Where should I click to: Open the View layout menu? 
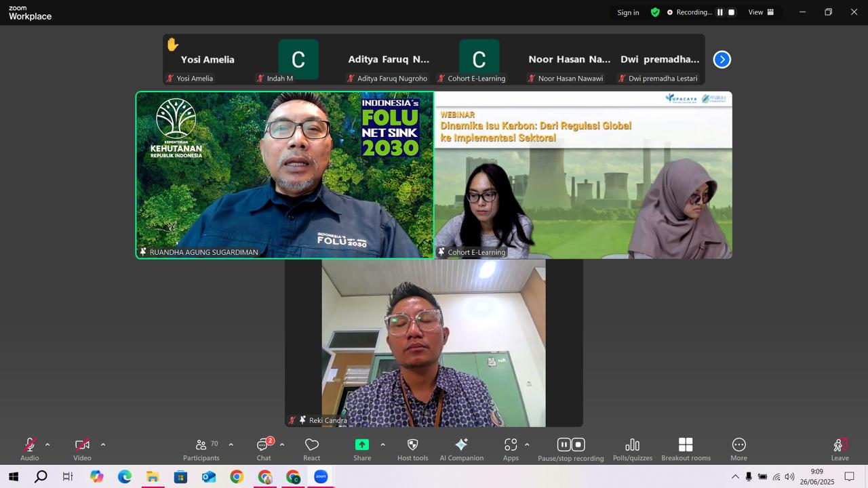(x=761, y=12)
